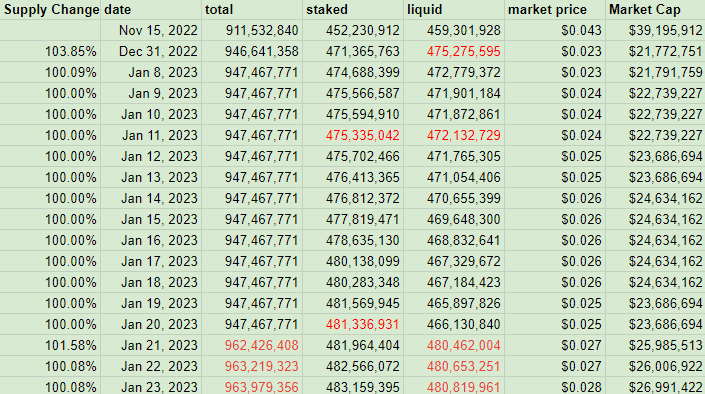Click total cell 911,532,840
The width and height of the screenshot is (705, 394).
(x=252, y=30)
